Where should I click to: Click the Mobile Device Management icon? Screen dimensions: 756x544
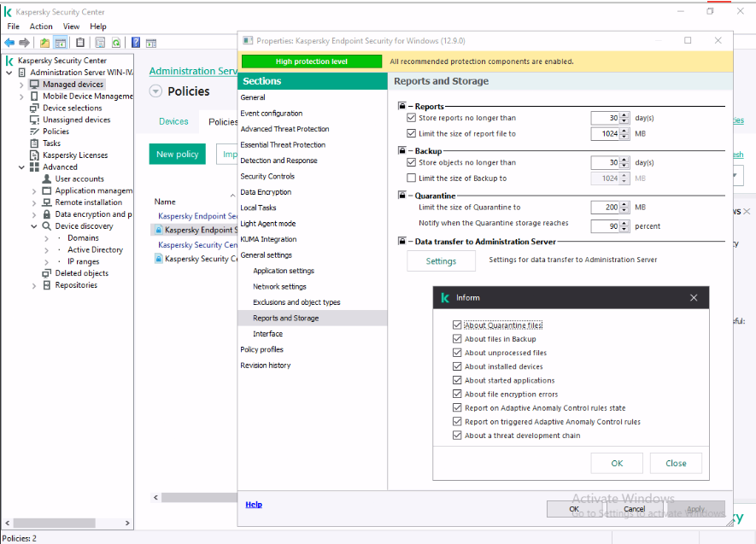coord(34,96)
